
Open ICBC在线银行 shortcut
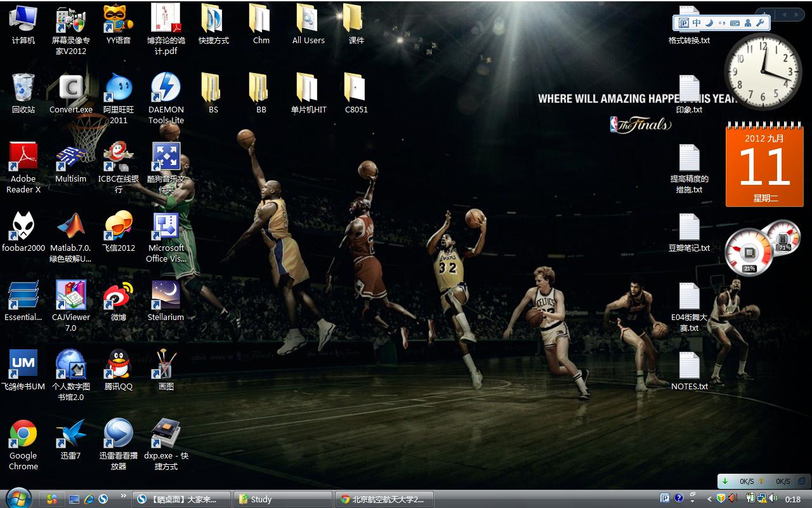point(119,168)
